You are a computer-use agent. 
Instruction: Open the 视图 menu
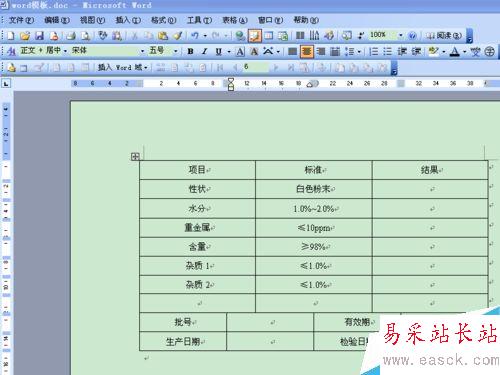pyautogui.click(x=92, y=20)
